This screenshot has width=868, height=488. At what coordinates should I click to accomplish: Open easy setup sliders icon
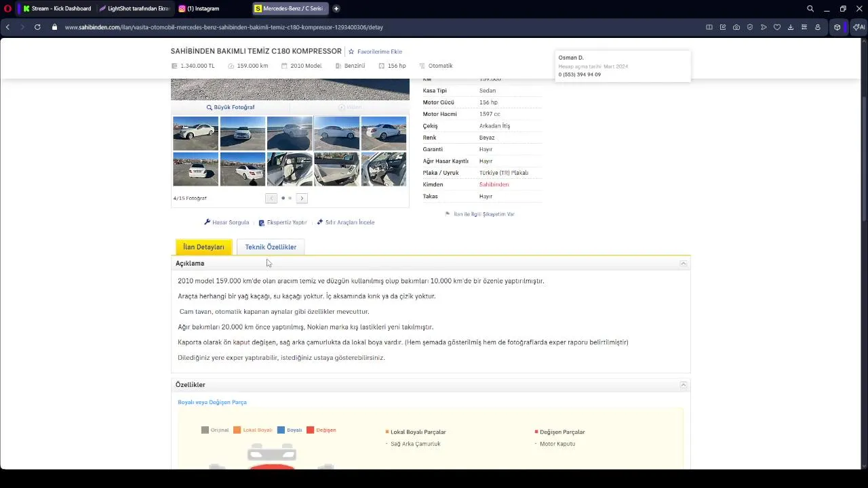[x=804, y=27]
